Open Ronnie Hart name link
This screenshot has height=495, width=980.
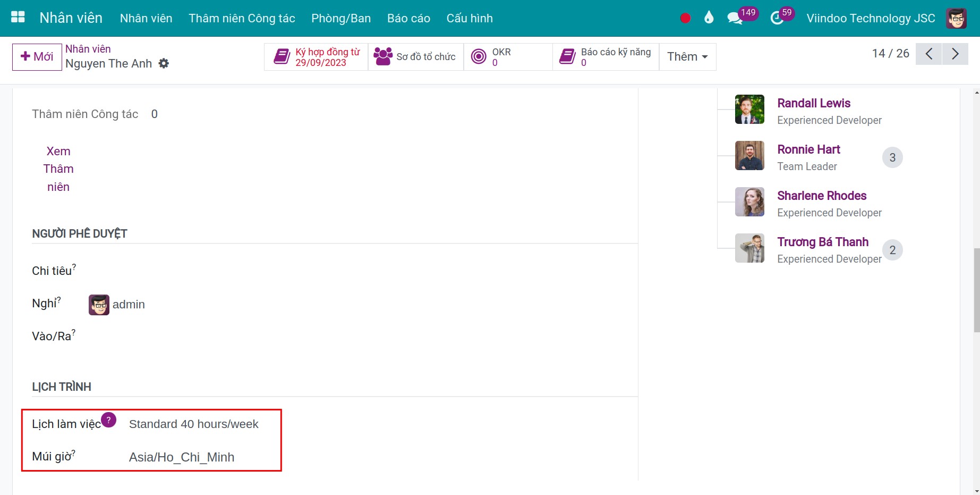(x=808, y=149)
